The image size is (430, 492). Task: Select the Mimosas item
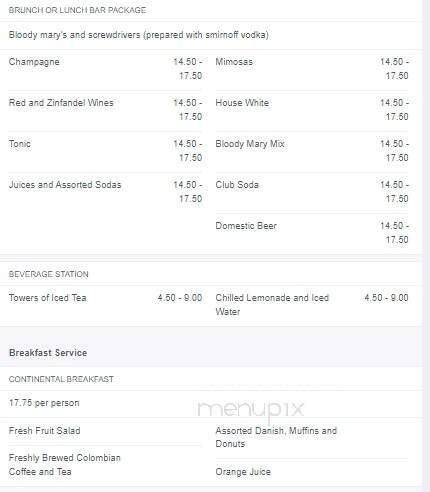click(234, 62)
